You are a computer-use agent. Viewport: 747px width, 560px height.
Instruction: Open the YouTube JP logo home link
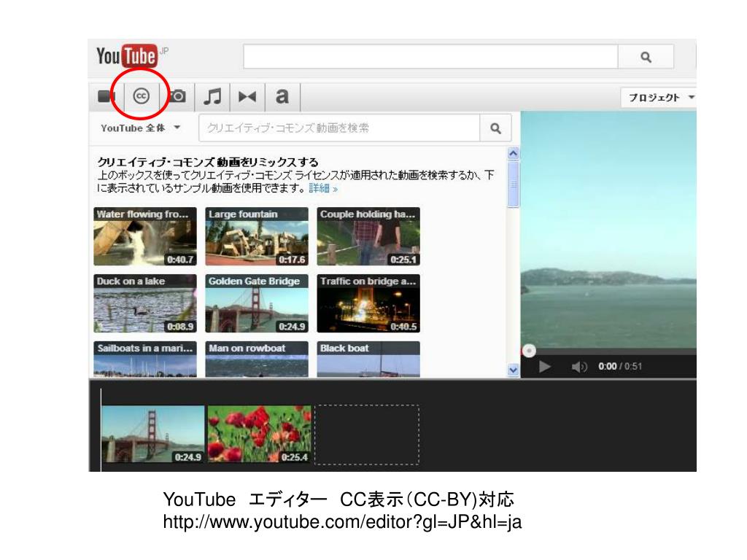point(132,56)
